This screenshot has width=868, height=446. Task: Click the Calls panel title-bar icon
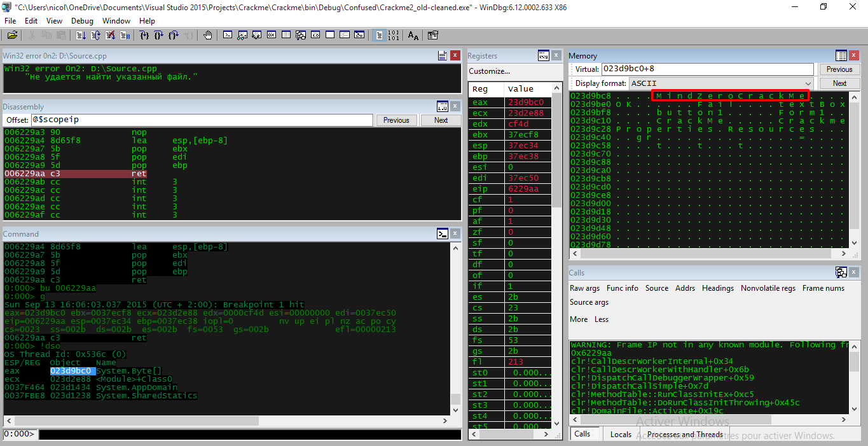tap(841, 272)
